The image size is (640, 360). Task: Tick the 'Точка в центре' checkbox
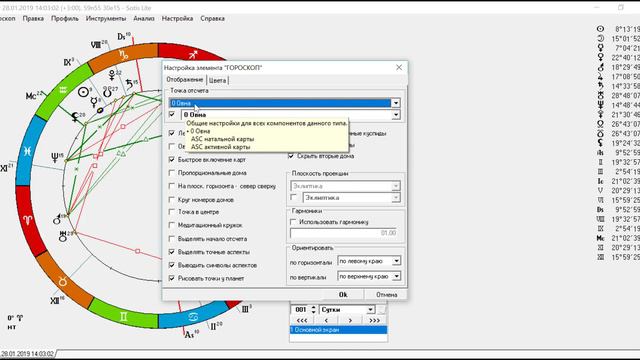pyautogui.click(x=171, y=212)
